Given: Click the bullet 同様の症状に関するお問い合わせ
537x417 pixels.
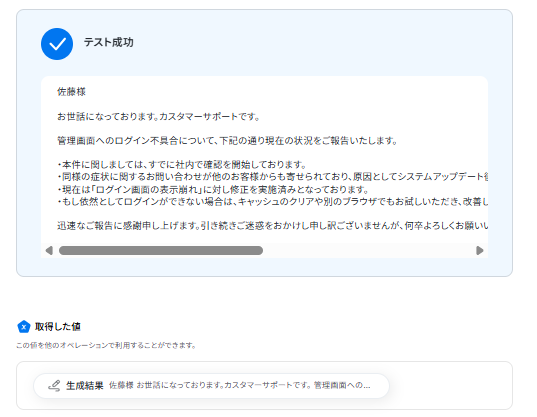Looking at the screenshot, I should [273, 177].
